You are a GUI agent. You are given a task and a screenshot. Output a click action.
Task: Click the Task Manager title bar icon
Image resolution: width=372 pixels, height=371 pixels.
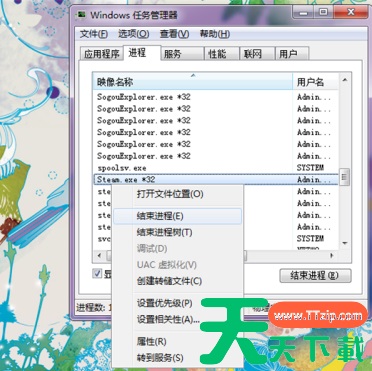click(x=81, y=15)
